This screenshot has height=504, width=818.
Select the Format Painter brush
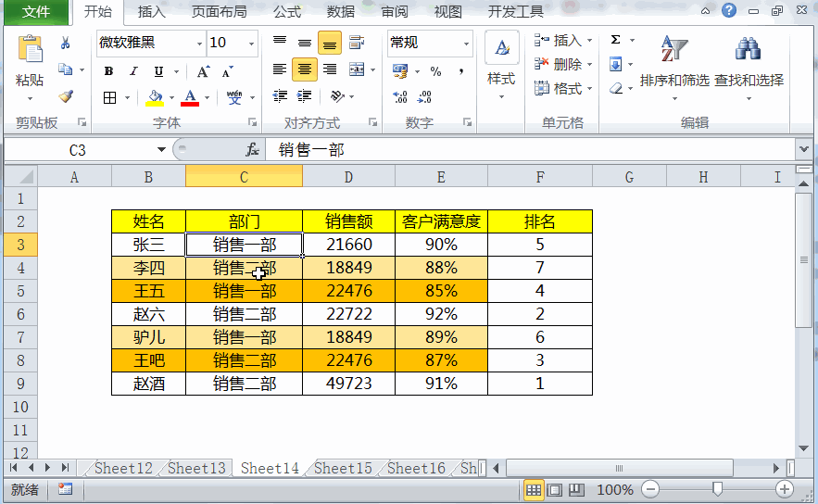point(65,96)
